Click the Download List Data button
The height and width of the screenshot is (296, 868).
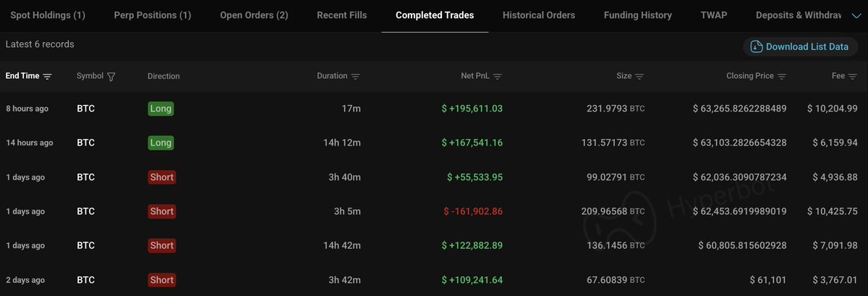pos(800,46)
